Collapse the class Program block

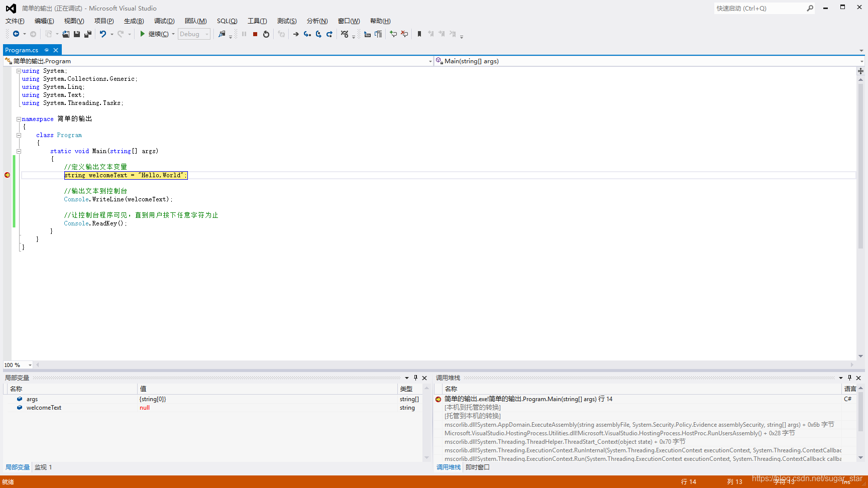click(x=19, y=135)
